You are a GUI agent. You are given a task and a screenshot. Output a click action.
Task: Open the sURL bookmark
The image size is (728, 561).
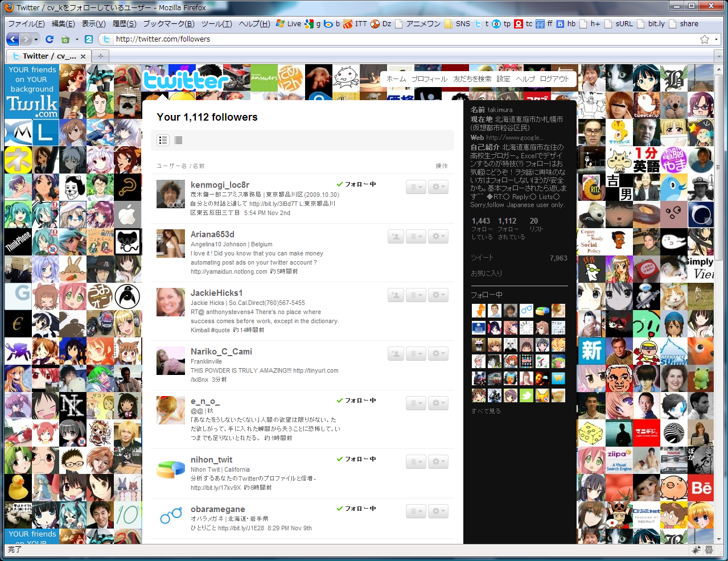[619, 24]
